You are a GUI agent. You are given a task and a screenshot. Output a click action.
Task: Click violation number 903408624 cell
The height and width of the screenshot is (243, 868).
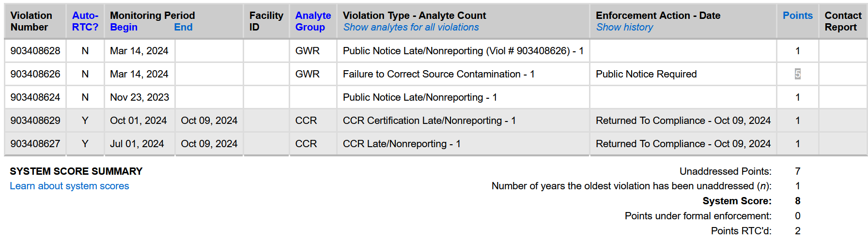(x=35, y=97)
